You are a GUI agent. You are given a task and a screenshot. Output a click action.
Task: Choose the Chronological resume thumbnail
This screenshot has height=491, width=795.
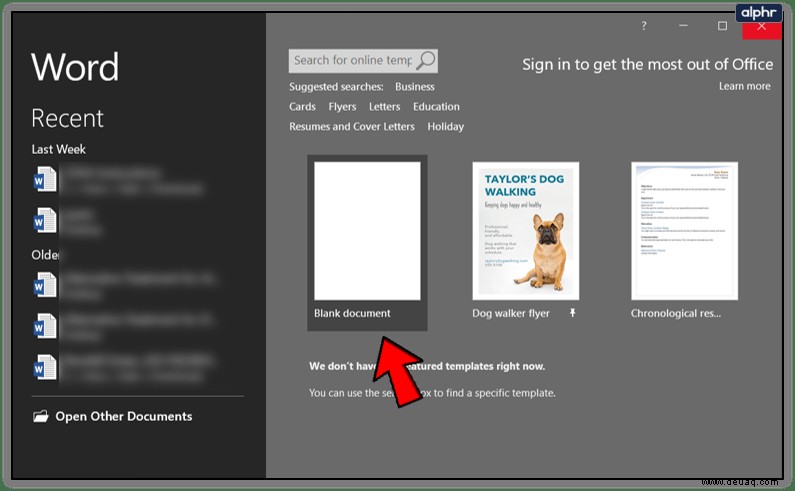pos(684,231)
